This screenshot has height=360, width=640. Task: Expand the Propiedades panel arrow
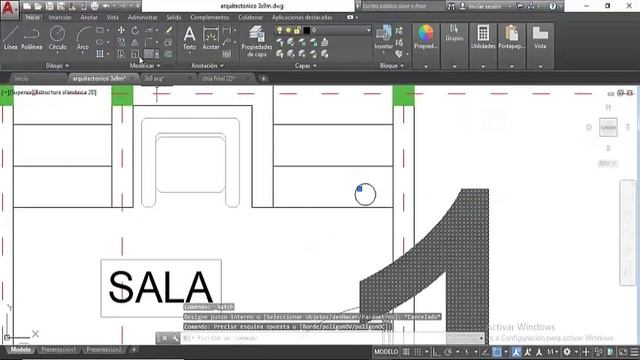pyautogui.click(x=426, y=66)
